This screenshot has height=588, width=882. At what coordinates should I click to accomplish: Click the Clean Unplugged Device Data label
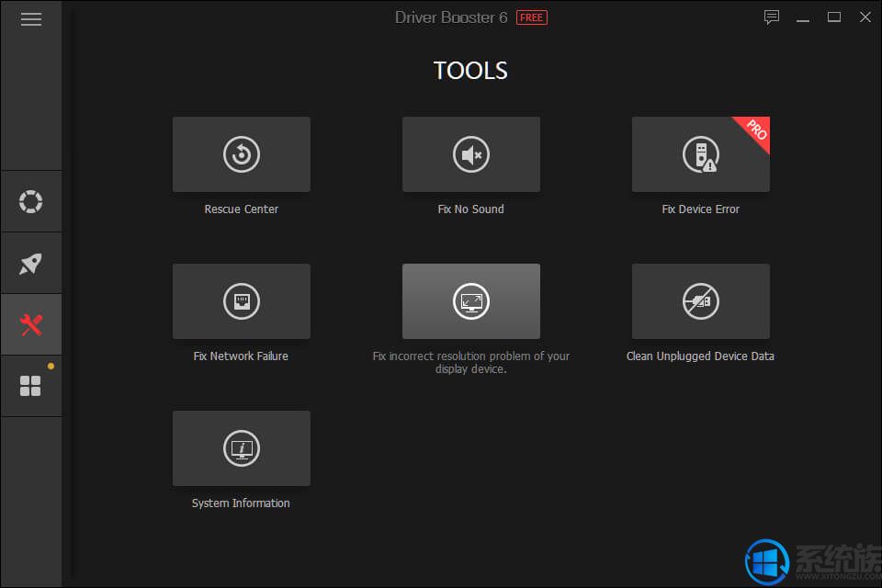coord(700,356)
